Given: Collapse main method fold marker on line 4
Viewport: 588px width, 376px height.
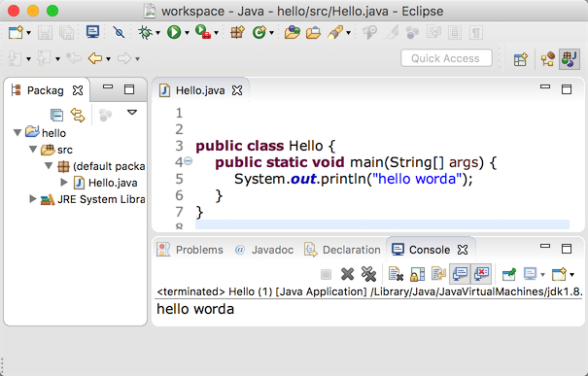Looking at the screenshot, I should click(x=189, y=161).
